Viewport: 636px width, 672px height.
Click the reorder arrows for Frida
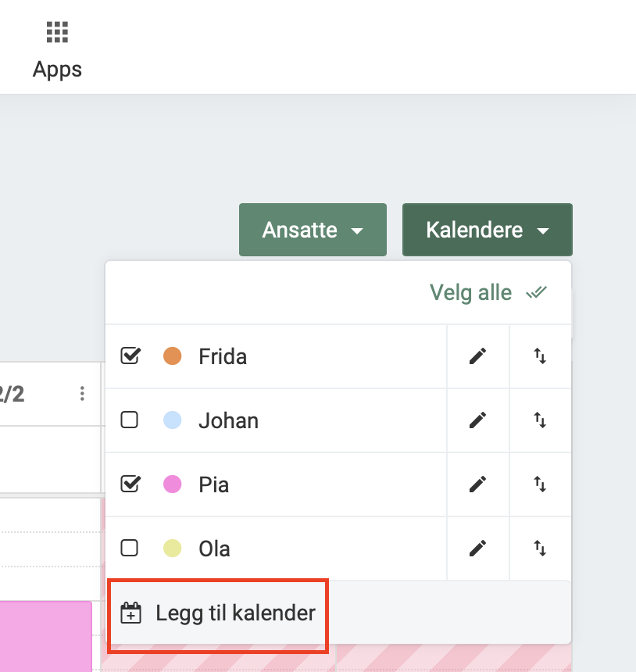[x=540, y=356]
